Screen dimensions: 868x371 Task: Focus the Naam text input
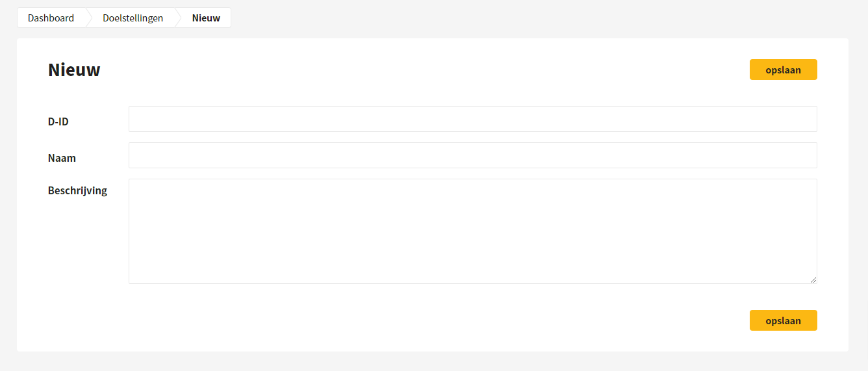[472, 155]
